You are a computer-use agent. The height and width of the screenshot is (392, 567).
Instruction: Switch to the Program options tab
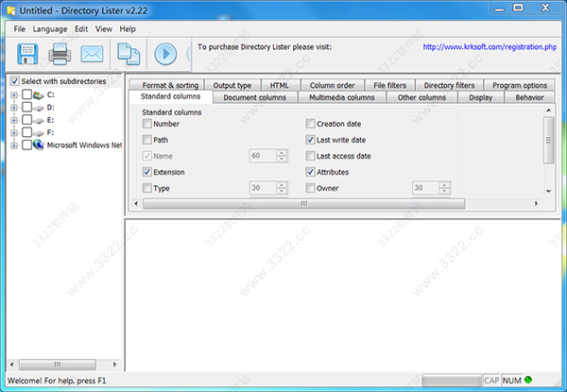click(520, 85)
